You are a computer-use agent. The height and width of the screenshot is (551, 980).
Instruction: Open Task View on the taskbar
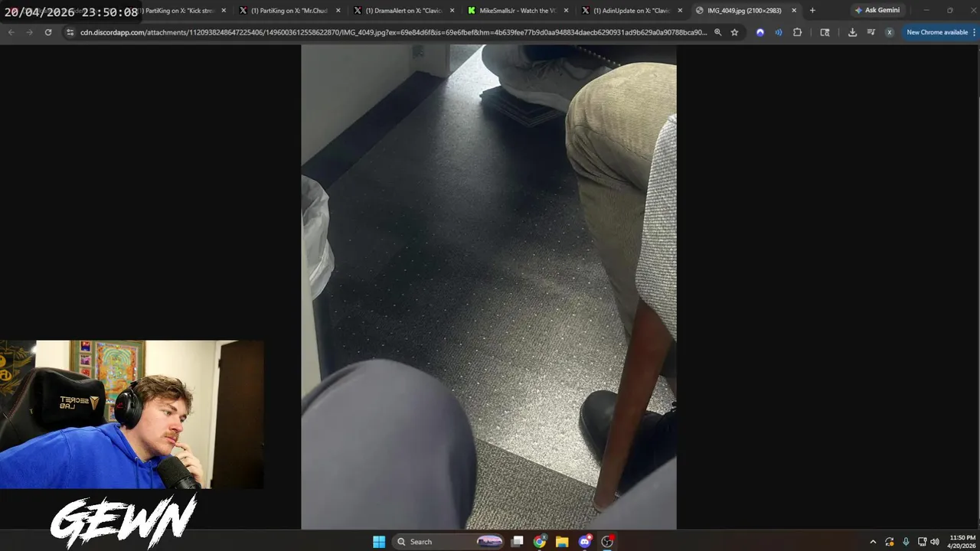pyautogui.click(x=518, y=542)
